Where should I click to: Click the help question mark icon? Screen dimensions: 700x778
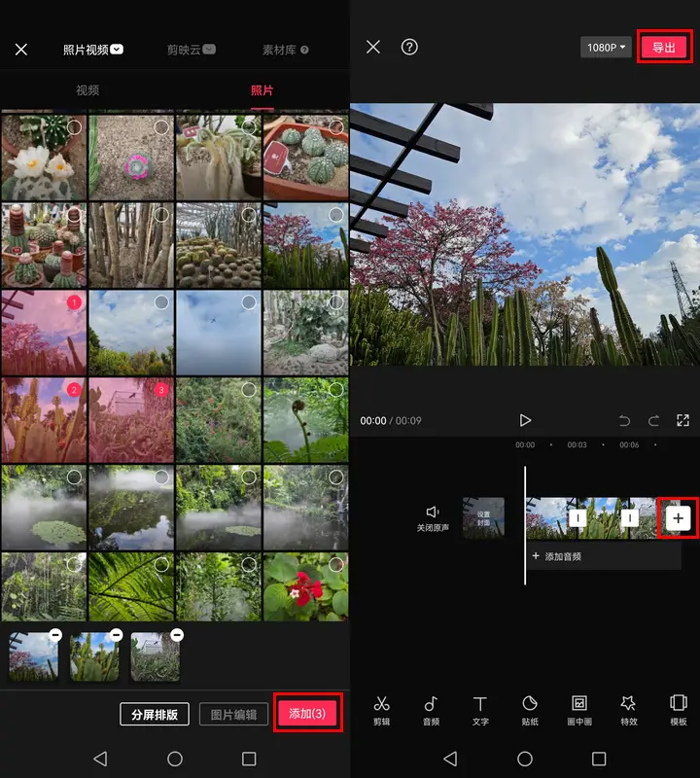pos(409,47)
